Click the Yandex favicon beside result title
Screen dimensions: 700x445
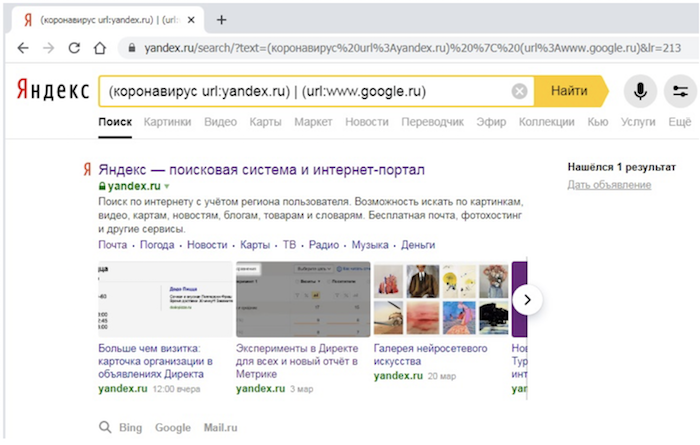tap(88, 169)
